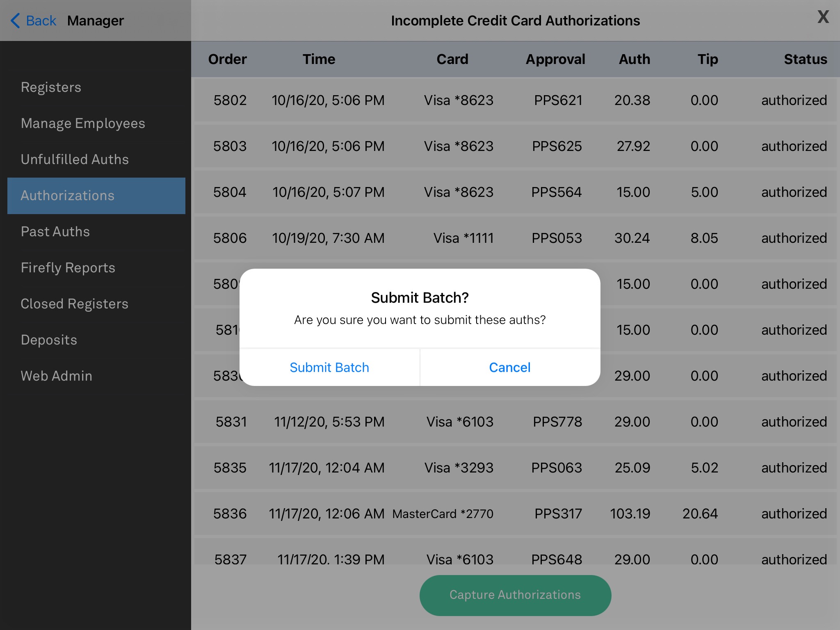
Task: Click time 11/17/20, 12:06 AM
Action: click(326, 514)
